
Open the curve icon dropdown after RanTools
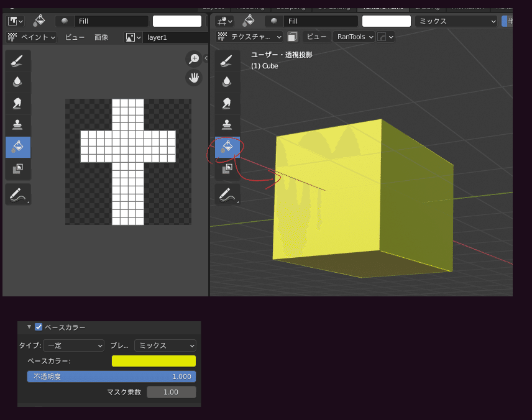coord(385,37)
